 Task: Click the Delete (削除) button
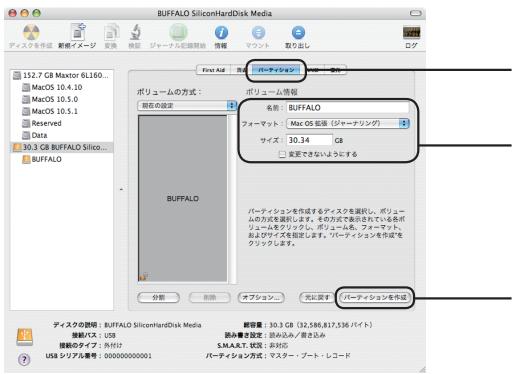209,297
